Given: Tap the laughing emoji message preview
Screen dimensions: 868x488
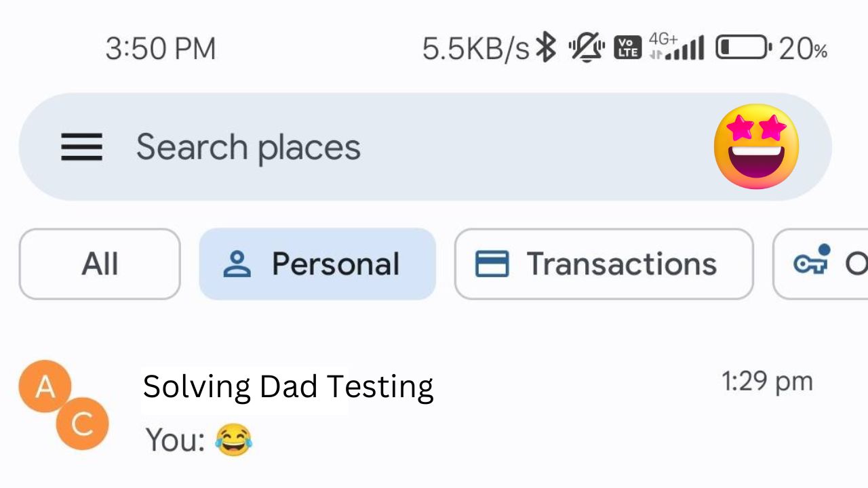Looking at the screenshot, I should click(x=233, y=441).
